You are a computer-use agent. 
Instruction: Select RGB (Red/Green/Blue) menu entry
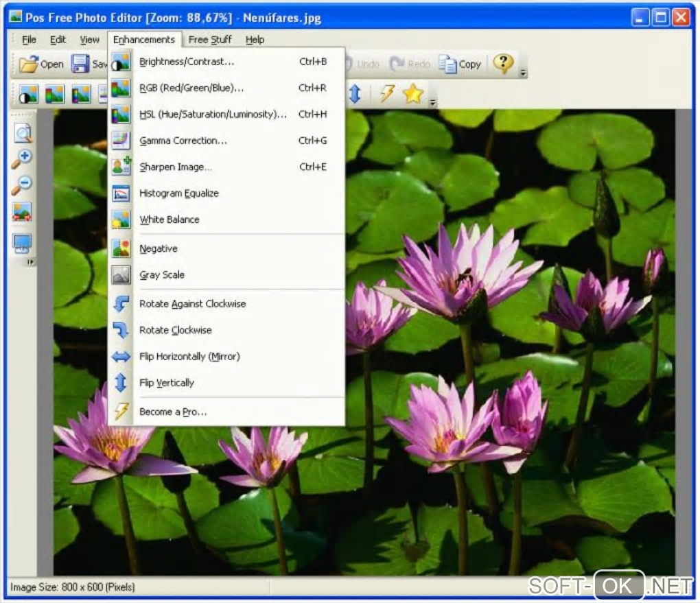pos(226,88)
